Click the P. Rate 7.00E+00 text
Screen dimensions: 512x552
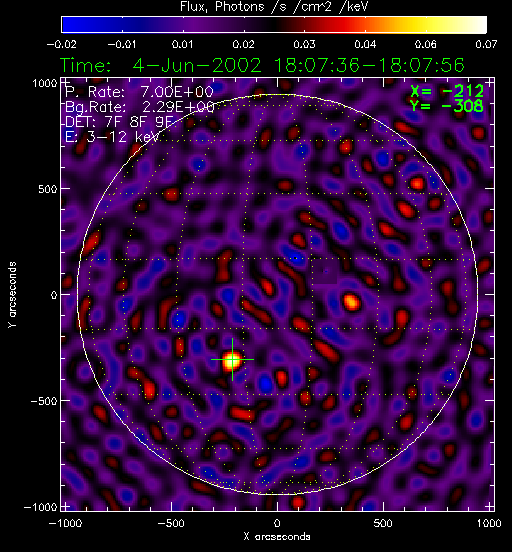click(139, 92)
